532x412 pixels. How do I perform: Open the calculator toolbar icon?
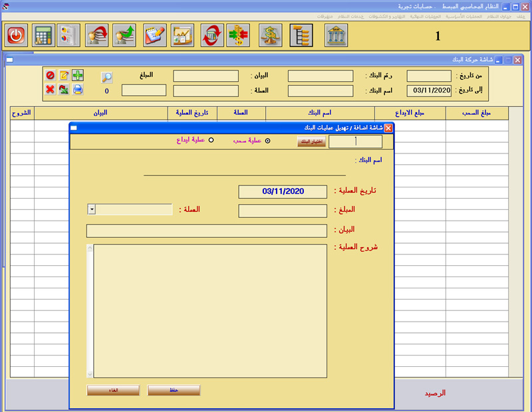tap(44, 35)
